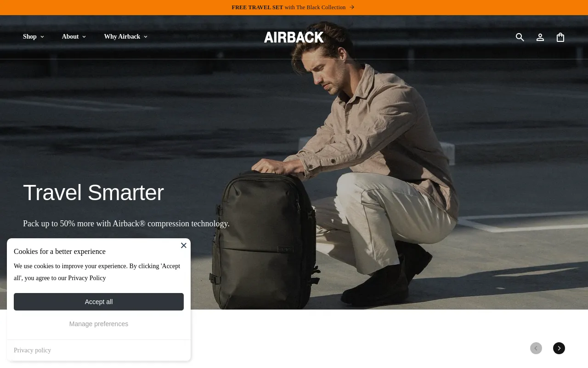
Task: Click the grey previous slide arrow
Action: point(536,348)
